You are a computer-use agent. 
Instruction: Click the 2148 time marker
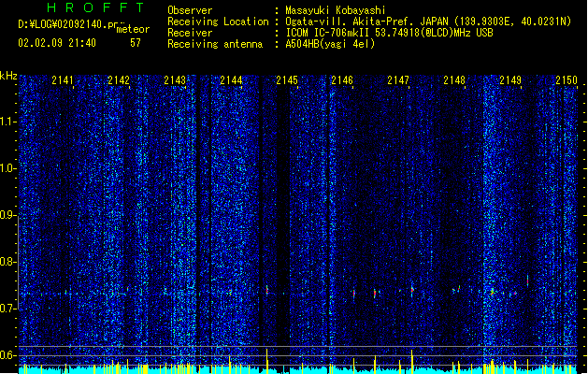point(454,80)
